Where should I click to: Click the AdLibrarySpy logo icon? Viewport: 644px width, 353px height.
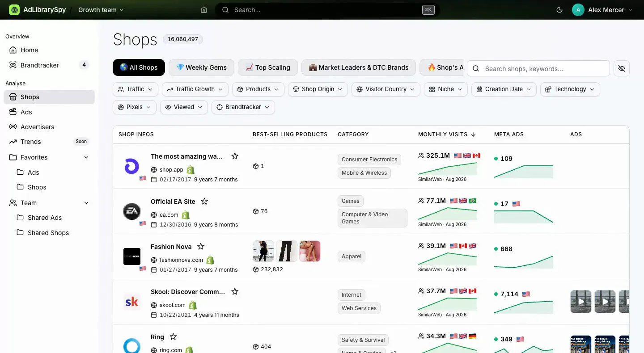pos(14,10)
